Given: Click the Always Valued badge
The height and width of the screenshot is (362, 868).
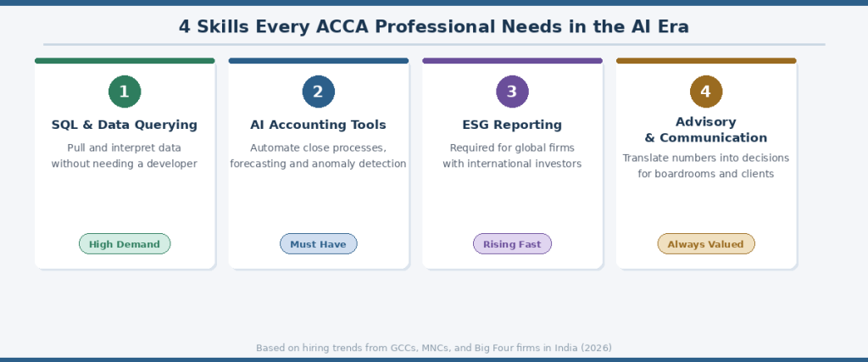Looking at the screenshot, I should click(706, 244).
